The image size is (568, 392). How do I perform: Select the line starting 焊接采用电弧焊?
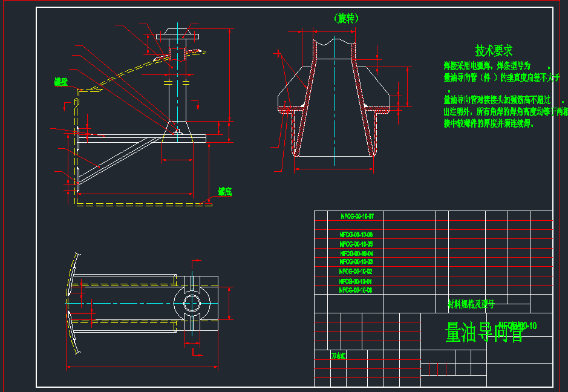[x=497, y=66]
